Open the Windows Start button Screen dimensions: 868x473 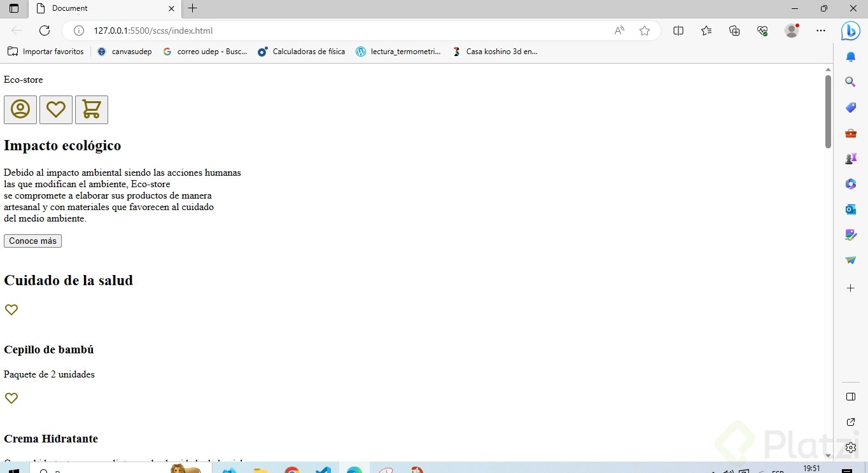coord(13,470)
